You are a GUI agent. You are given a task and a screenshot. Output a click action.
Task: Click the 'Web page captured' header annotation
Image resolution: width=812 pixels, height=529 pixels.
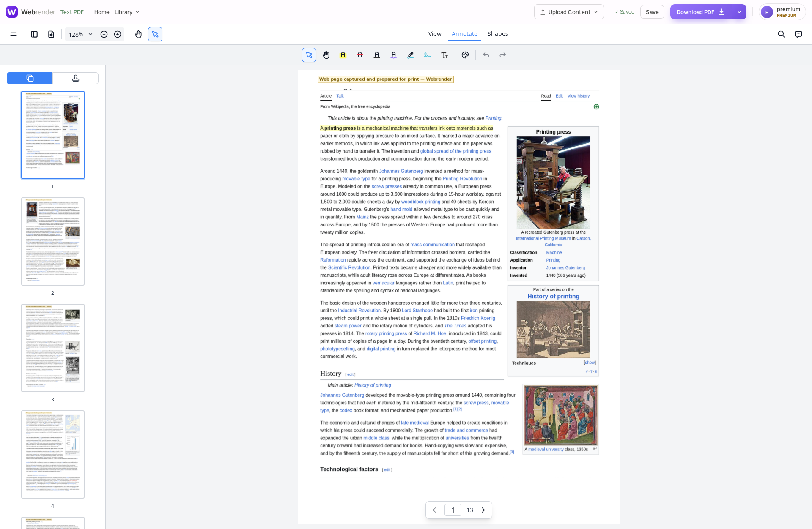(x=385, y=79)
